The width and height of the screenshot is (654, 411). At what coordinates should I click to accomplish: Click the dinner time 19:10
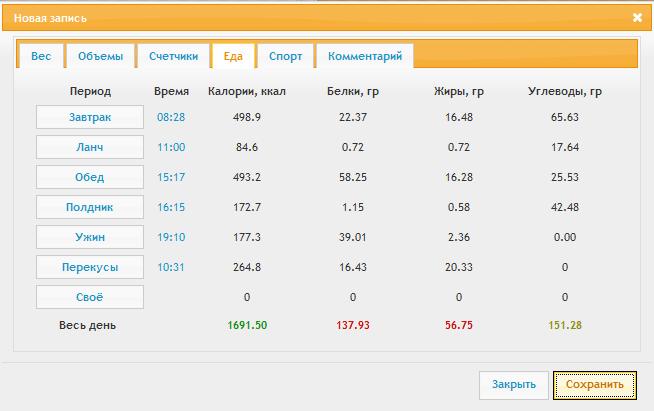tap(171, 237)
